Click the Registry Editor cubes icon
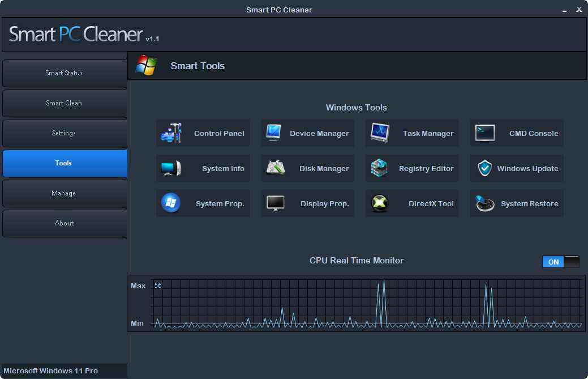This screenshot has width=588, height=379. [379, 168]
